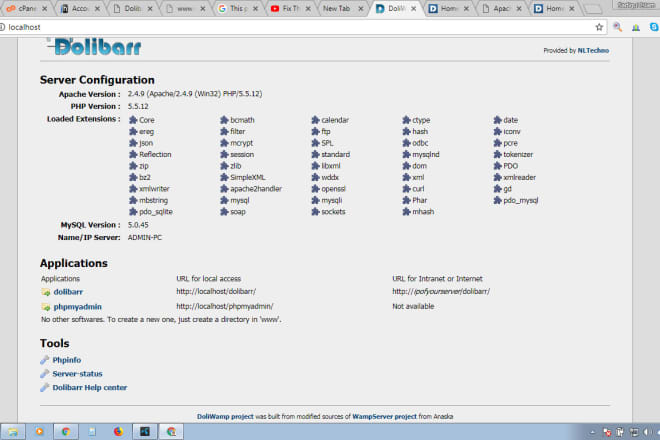Open the Phpinfo tool link

point(67,360)
